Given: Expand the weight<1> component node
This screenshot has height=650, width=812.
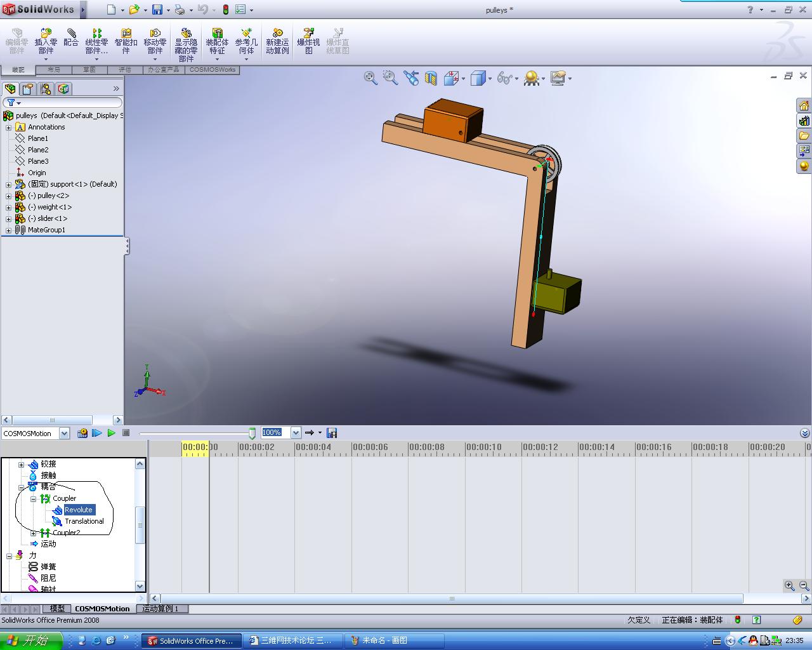Looking at the screenshot, I should click(9, 207).
